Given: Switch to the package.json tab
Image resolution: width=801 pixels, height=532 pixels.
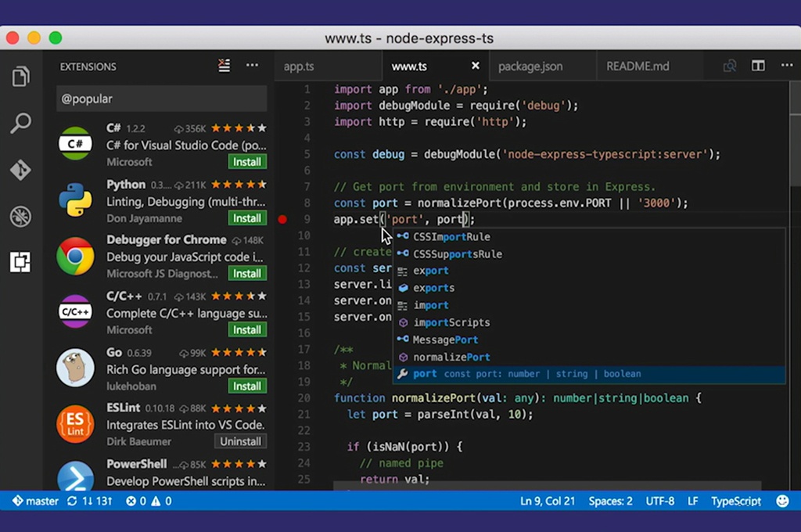Looking at the screenshot, I should pos(530,66).
